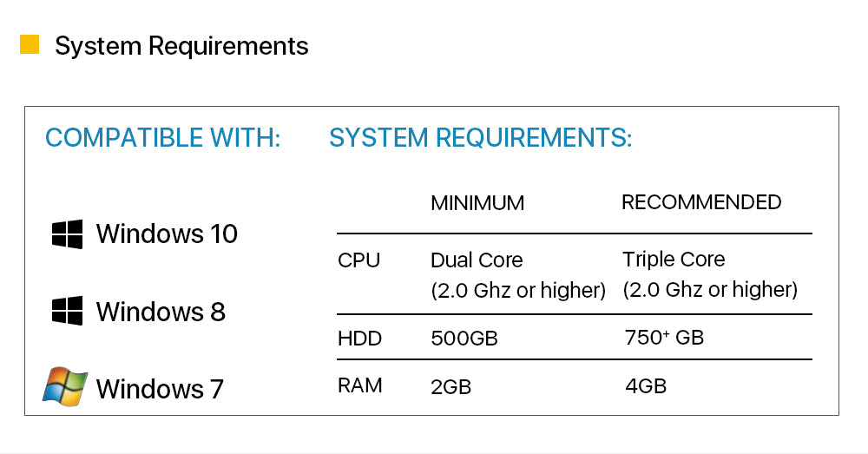This screenshot has width=868, height=454.
Task: Select the Windows 8 label text
Action: 161,311
